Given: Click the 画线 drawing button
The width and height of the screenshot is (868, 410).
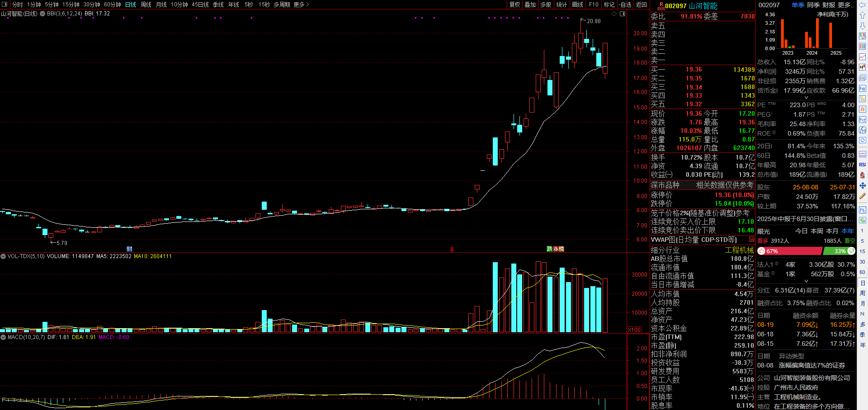Looking at the screenshot, I should click(x=578, y=5).
